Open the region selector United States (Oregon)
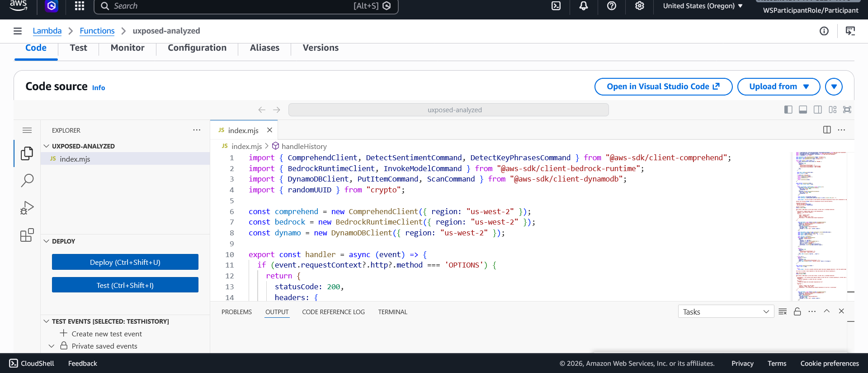 pyautogui.click(x=703, y=6)
